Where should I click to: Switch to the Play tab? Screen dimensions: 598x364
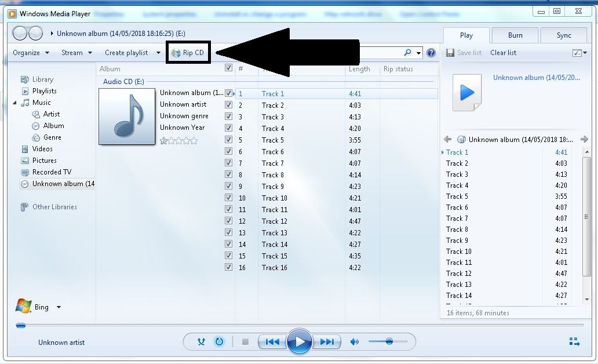pos(466,35)
